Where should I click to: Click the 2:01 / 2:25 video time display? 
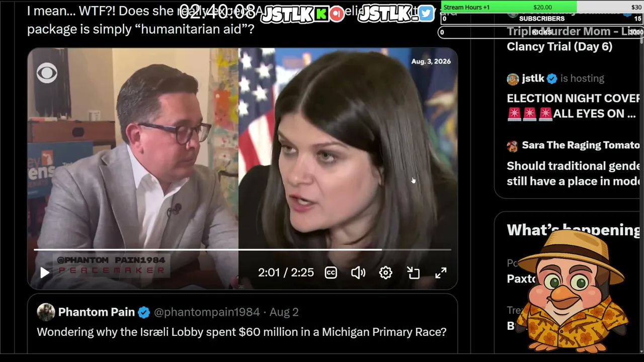[286, 273]
